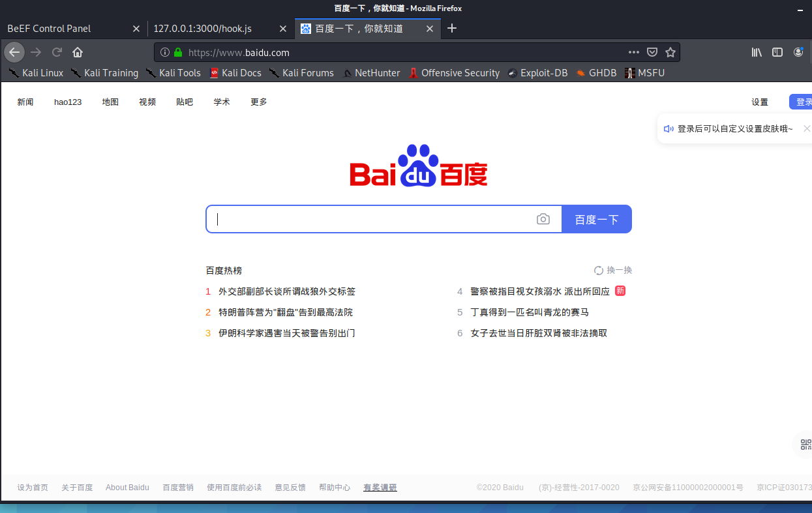This screenshot has width=812, height=513.
Task: Bookmark this page with star icon
Action: point(670,52)
